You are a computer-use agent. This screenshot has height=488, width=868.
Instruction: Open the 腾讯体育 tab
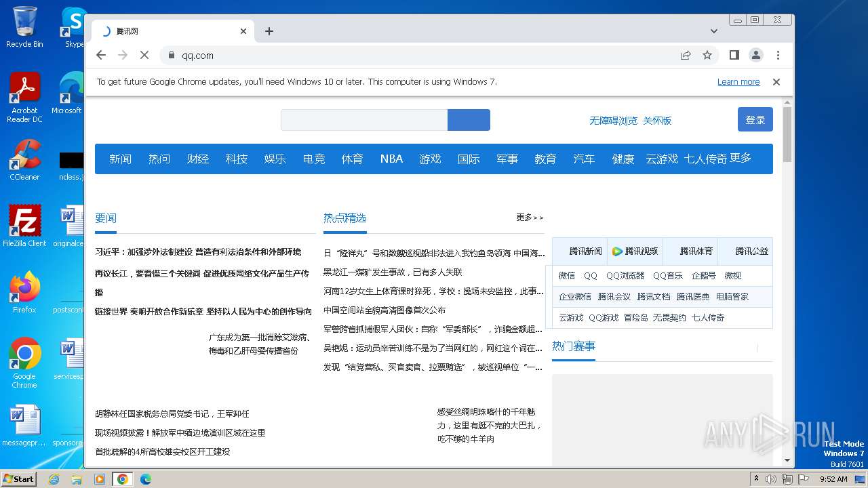[690, 251]
